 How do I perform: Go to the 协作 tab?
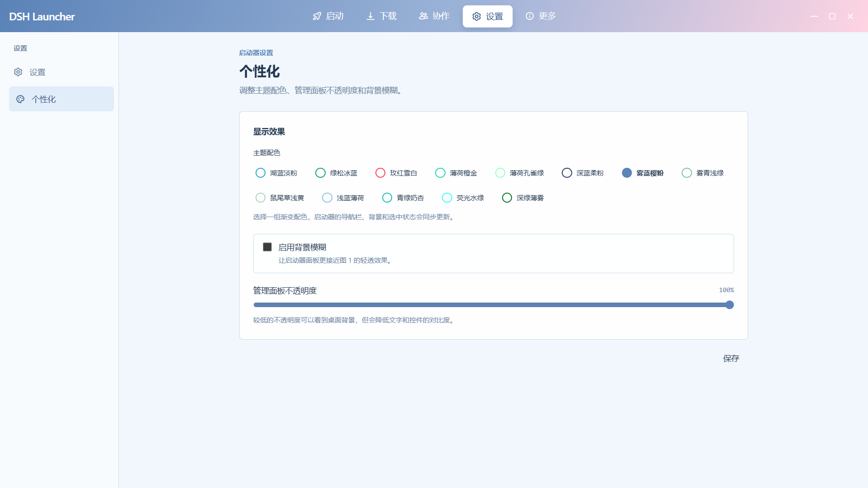434,16
